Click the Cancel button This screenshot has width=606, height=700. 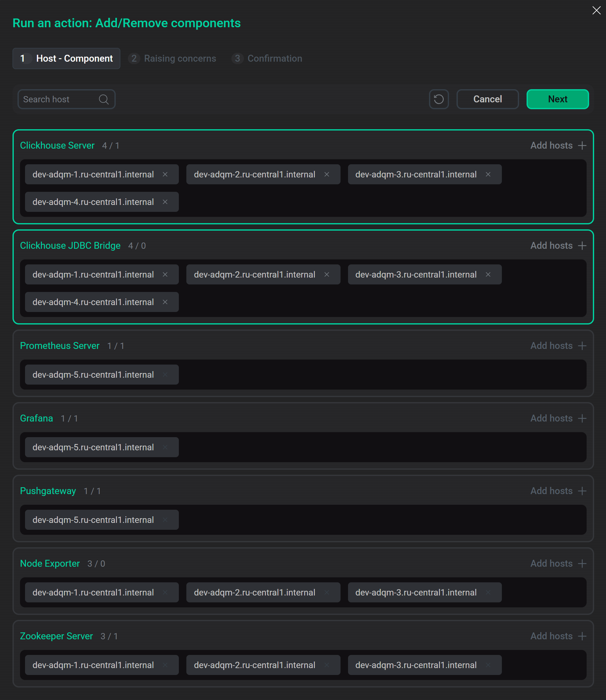[487, 99]
